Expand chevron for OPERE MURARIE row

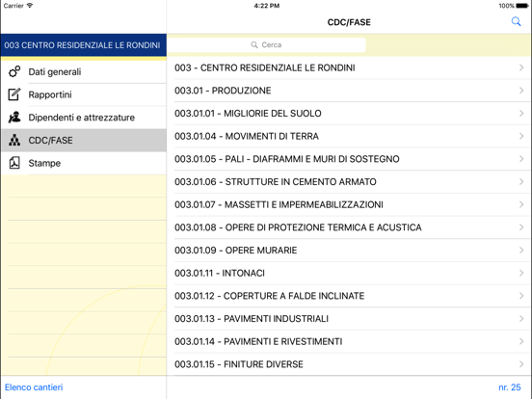521,250
